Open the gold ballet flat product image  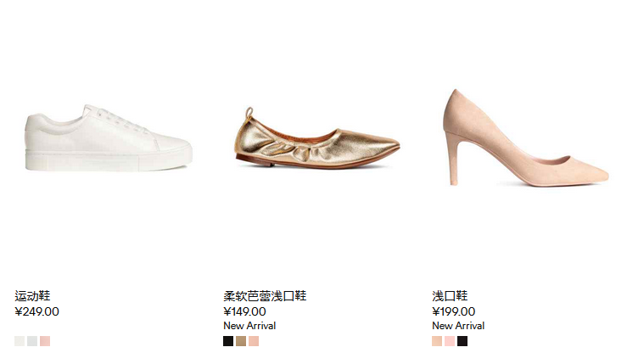tap(317, 138)
